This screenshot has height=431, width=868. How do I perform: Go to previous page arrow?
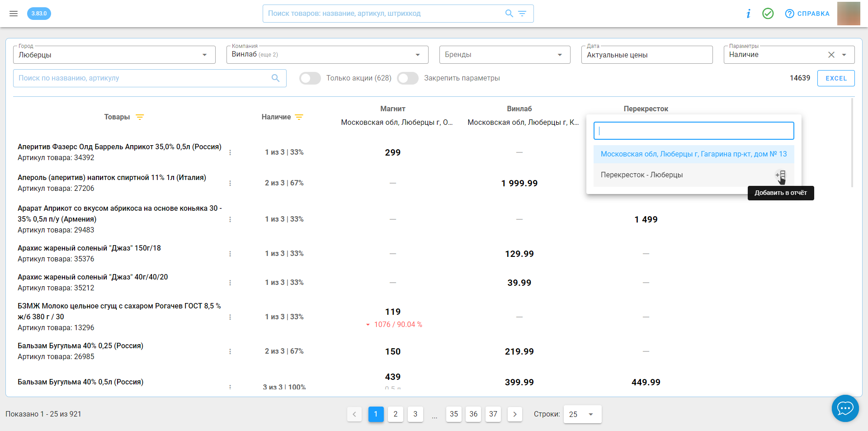[354, 414]
